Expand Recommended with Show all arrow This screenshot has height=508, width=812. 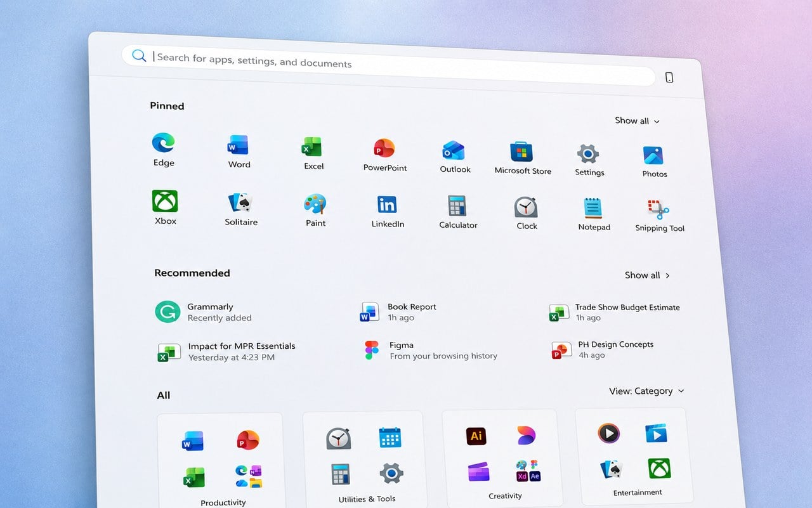pyautogui.click(x=647, y=275)
